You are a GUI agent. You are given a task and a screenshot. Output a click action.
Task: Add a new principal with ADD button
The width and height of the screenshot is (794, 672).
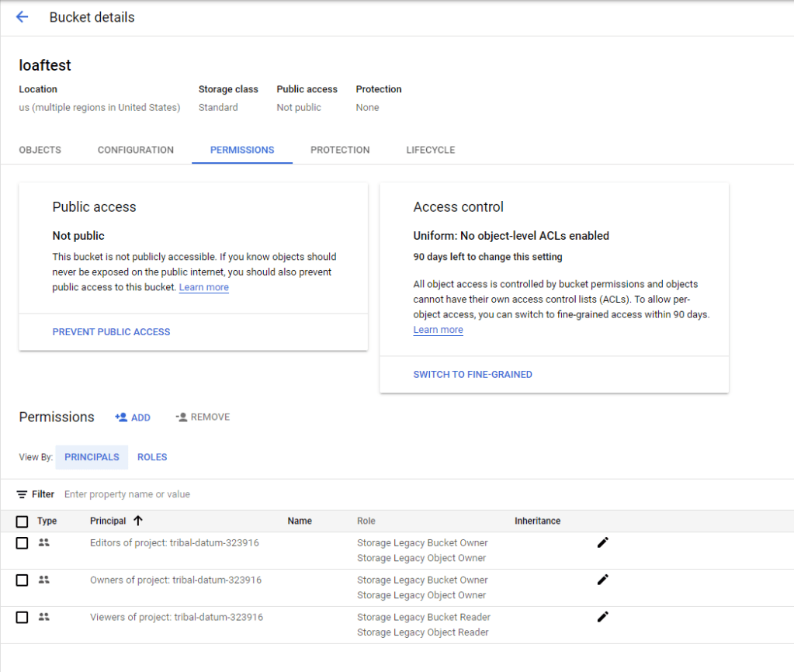(133, 417)
